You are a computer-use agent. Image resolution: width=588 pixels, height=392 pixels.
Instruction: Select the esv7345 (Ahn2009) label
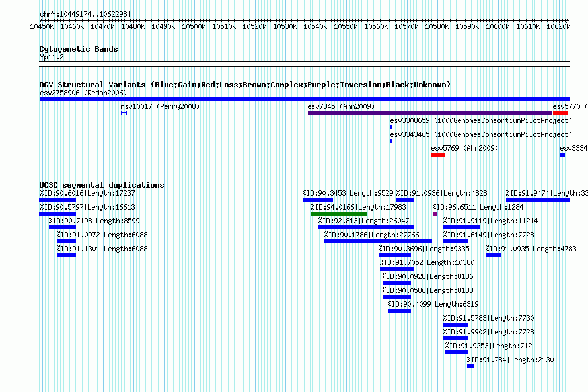coord(341,106)
